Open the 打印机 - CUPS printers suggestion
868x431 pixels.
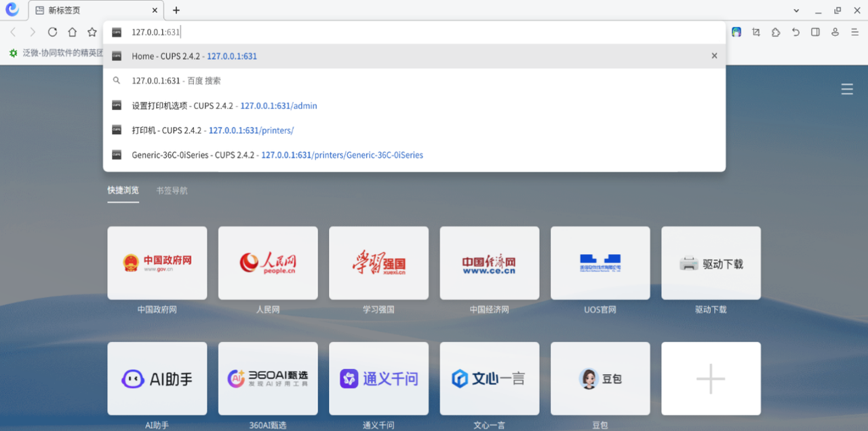pos(414,130)
